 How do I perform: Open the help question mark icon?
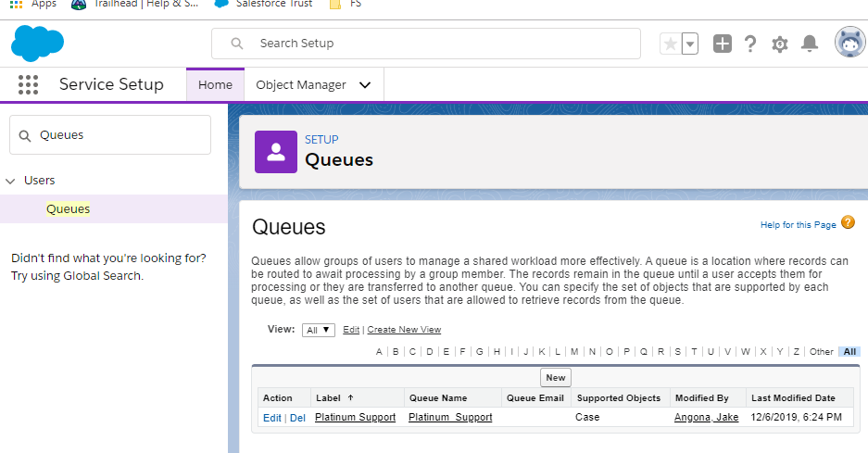pos(750,44)
